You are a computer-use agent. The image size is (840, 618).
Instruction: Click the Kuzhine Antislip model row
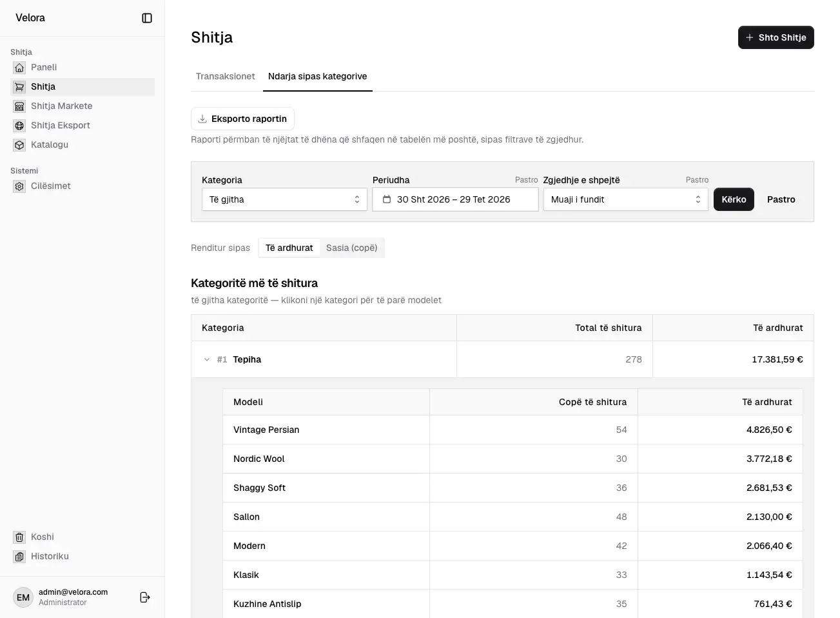[513, 604]
